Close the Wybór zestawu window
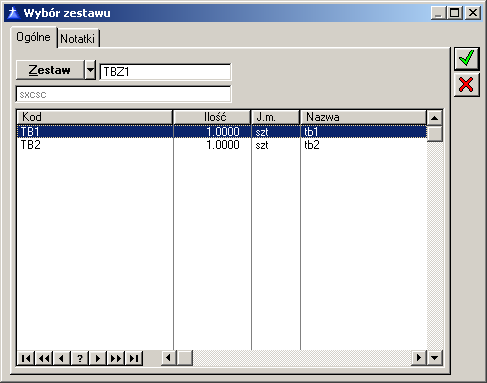Image resolution: width=487 pixels, height=383 pixels. [473, 13]
